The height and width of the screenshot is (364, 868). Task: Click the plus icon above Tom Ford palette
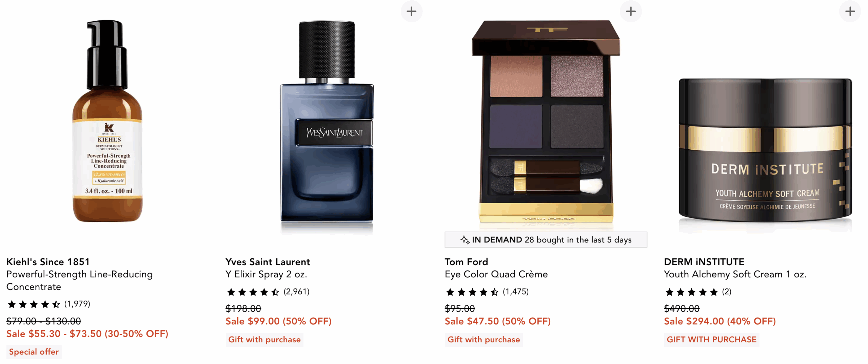(x=630, y=12)
